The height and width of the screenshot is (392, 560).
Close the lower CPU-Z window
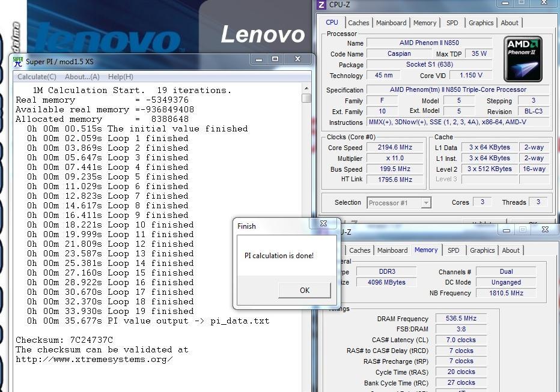click(545, 230)
